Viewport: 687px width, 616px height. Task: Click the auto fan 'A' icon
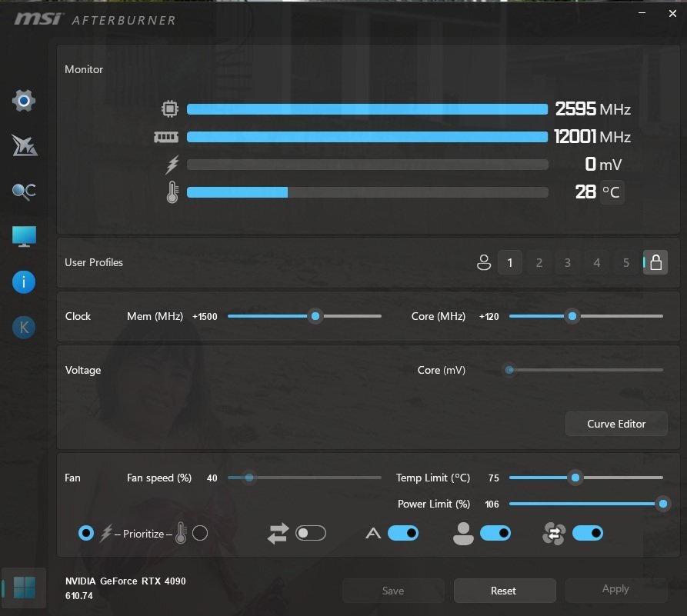(373, 533)
